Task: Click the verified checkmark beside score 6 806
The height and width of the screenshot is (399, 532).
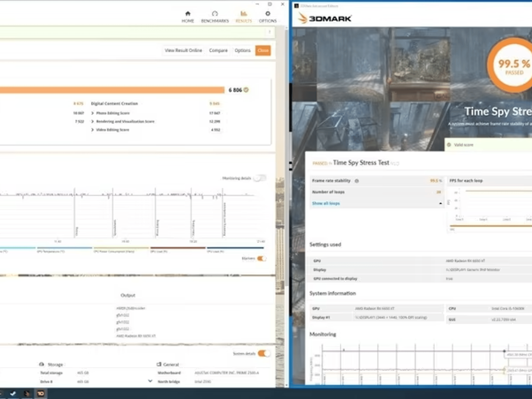Action: tap(246, 90)
